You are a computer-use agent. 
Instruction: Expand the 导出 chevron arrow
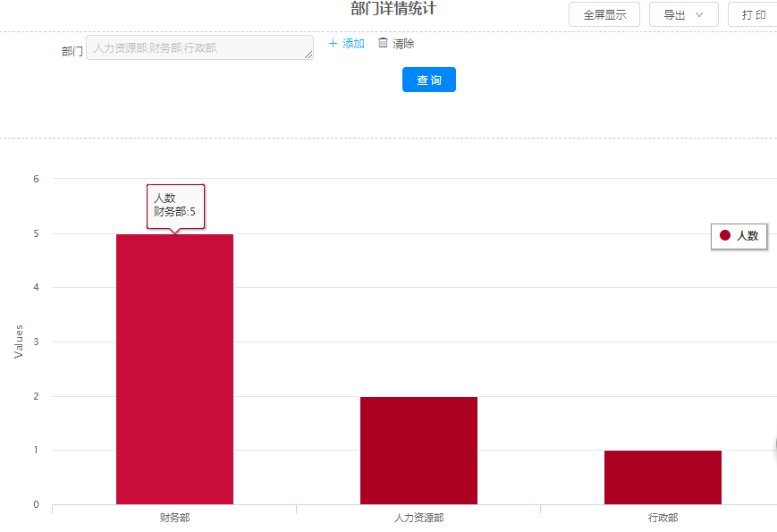point(699,14)
